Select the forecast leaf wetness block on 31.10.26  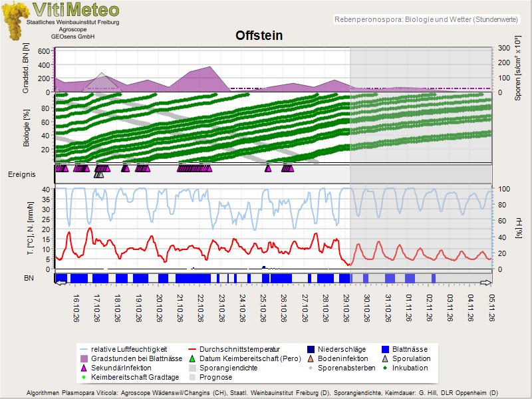(390, 278)
